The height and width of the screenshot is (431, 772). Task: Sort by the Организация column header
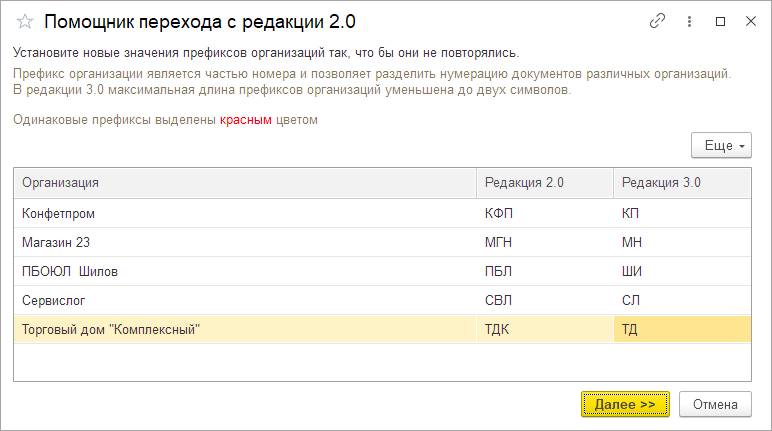coord(245,183)
